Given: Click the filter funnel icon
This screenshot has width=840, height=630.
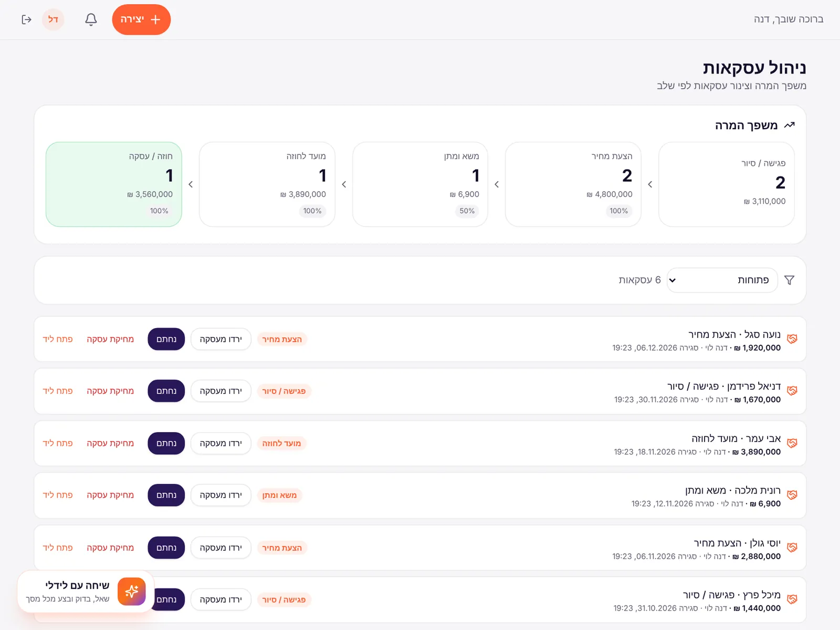Looking at the screenshot, I should (x=789, y=280).
